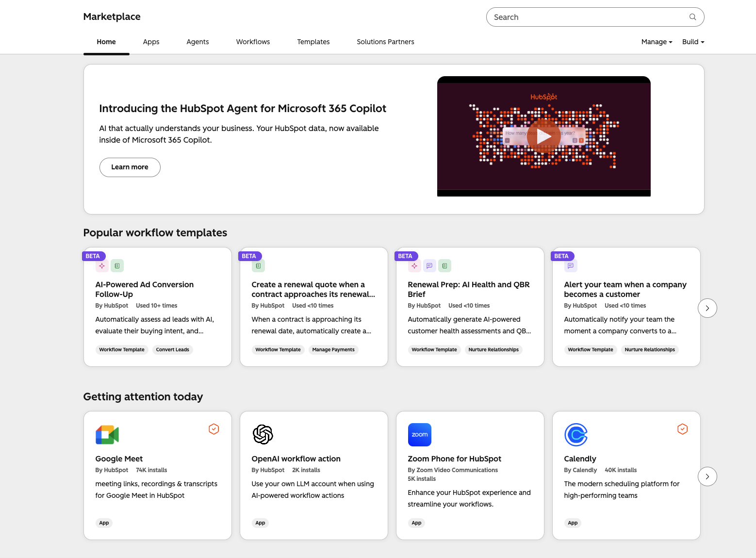The image size is (756, 558).
Task: Click Workflow Template tag on Renewal Prep card
Action: (x=434, y=349)
